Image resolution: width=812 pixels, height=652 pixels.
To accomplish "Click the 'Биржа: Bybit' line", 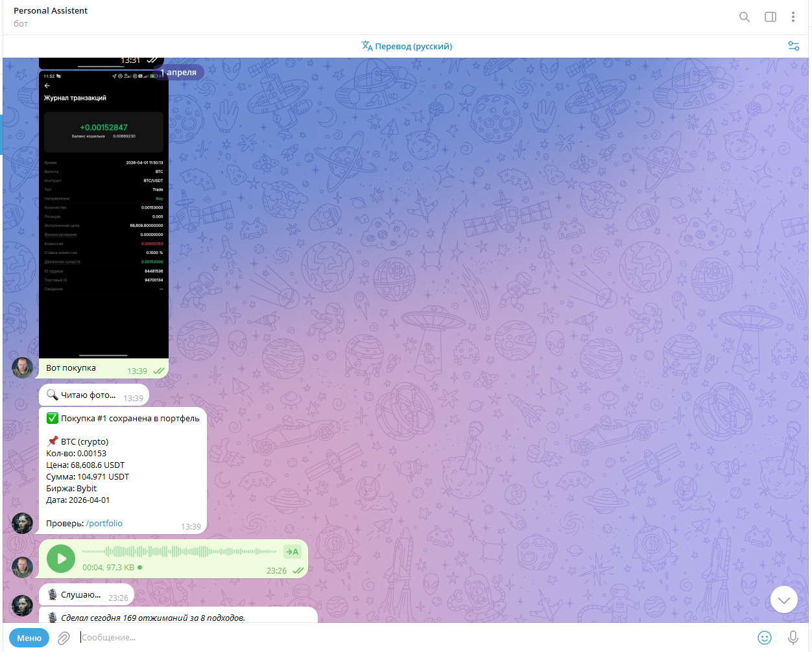I will (x=71, y=488).
